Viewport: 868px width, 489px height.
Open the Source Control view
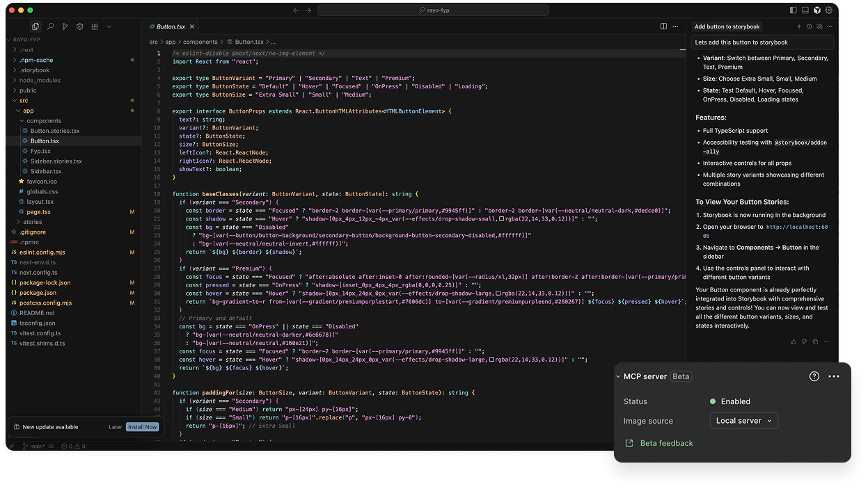tap(65, 26)
